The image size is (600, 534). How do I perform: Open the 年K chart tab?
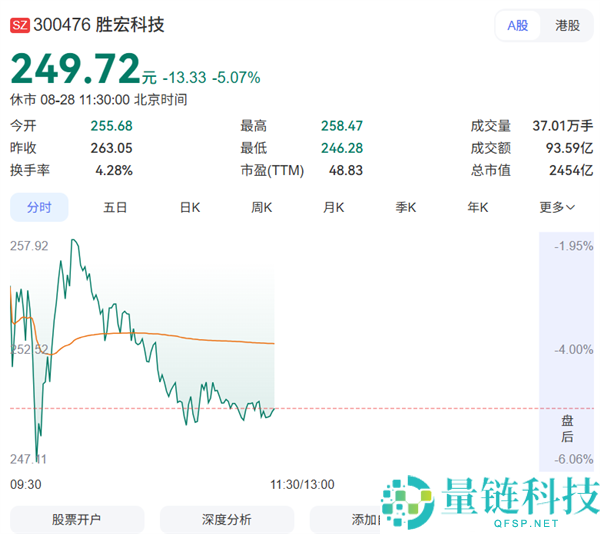[478, 207]
